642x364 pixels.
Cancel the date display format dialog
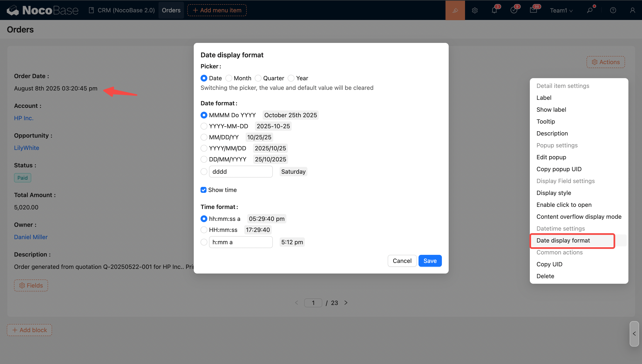(402, 261)
